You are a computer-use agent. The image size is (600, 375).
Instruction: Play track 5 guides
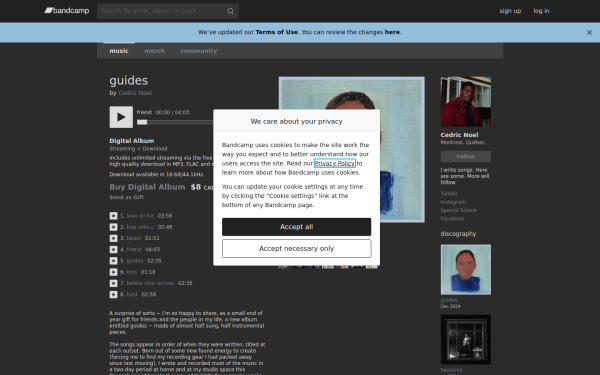coord(113,261)
